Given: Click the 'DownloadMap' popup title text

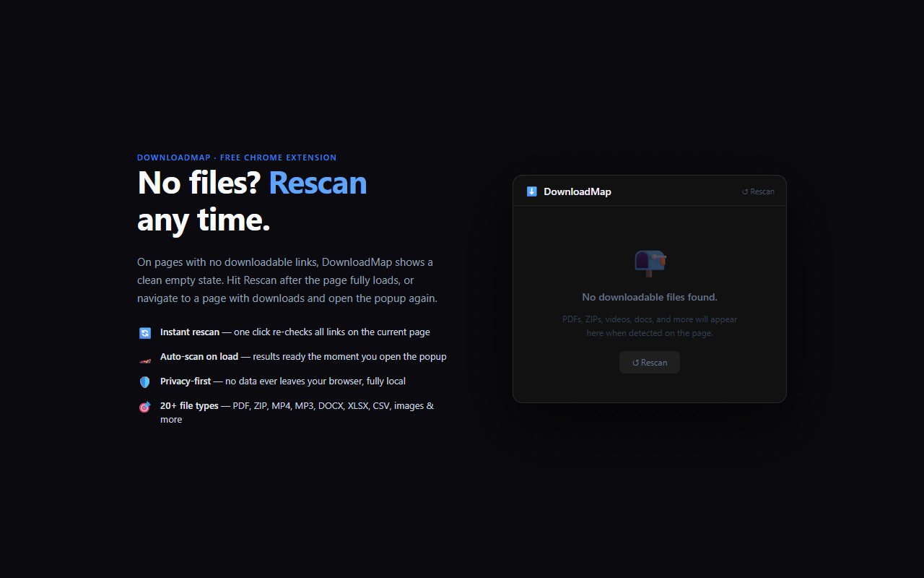Looking at the screenshot, I should pos(577,191).
